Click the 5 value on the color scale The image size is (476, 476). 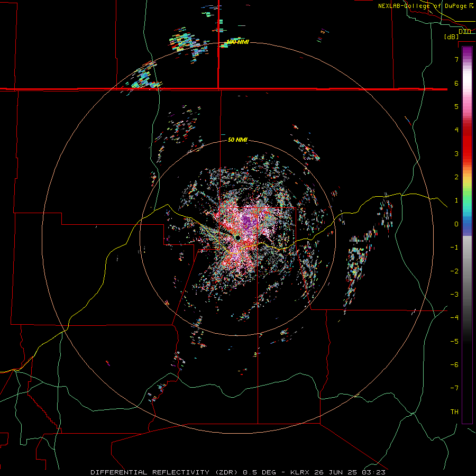click(x=456, y=106)
